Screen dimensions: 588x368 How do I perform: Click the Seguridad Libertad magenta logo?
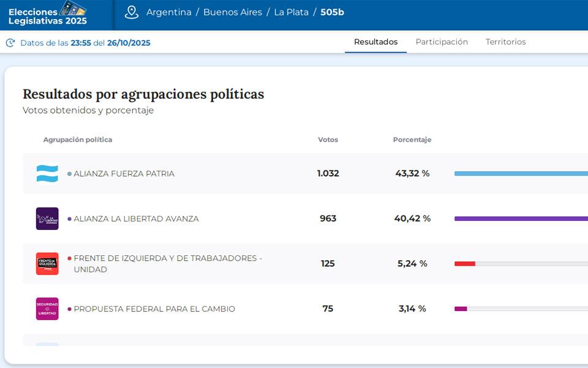point(47,309)
